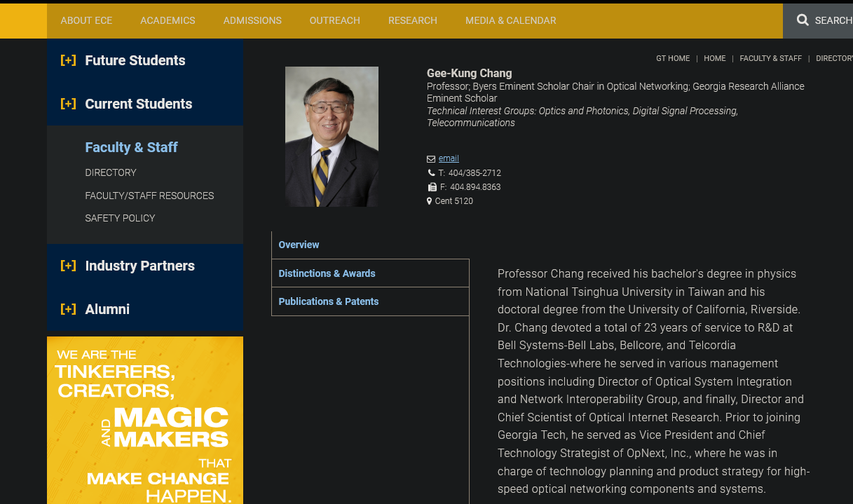
Task: Open the Directory sidebar link
Action: [x=111, y=172]
